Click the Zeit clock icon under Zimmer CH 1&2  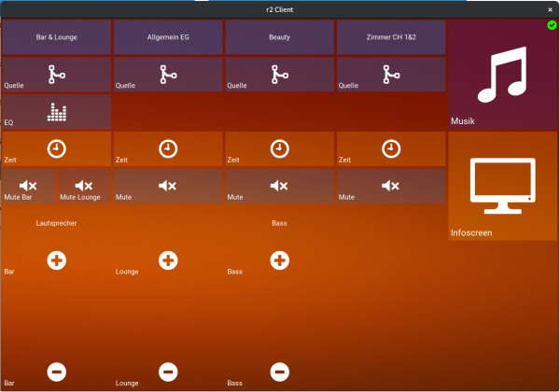click(x=391, y=148)
